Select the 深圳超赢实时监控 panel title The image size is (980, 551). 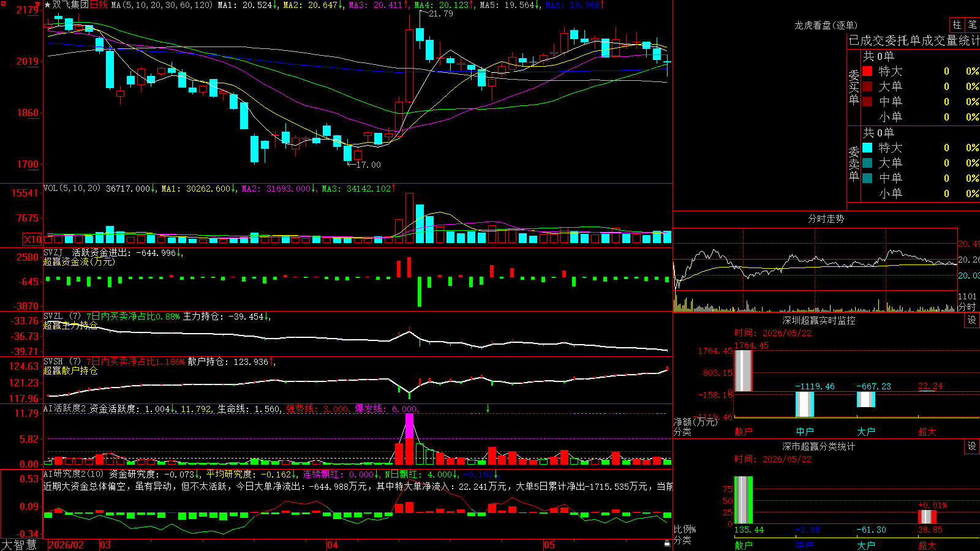click(x=818, y=320)
